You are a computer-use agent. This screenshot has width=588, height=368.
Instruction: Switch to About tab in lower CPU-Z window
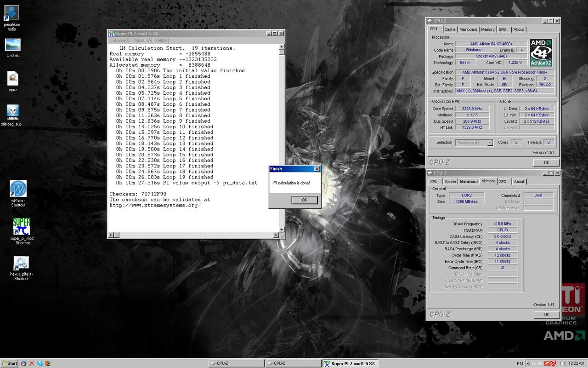tap(519, 182)
